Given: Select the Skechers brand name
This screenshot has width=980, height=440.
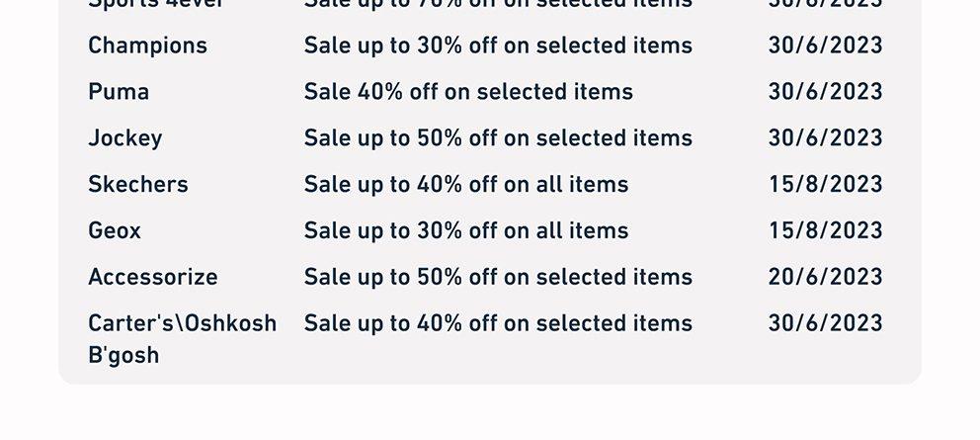Looking at the screenshot, I should coord(138,185).
